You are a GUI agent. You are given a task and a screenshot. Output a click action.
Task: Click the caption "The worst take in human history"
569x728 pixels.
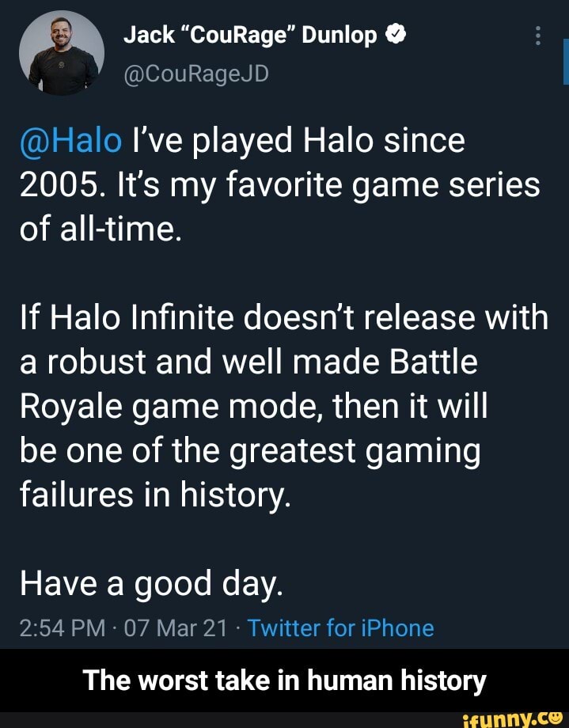284,681
